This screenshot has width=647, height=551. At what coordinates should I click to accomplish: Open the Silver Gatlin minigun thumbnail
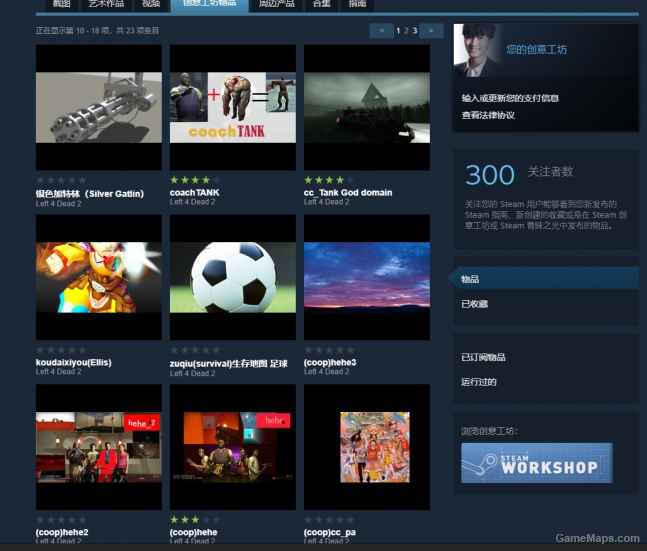pyautogui.click(x=99, y=107)
